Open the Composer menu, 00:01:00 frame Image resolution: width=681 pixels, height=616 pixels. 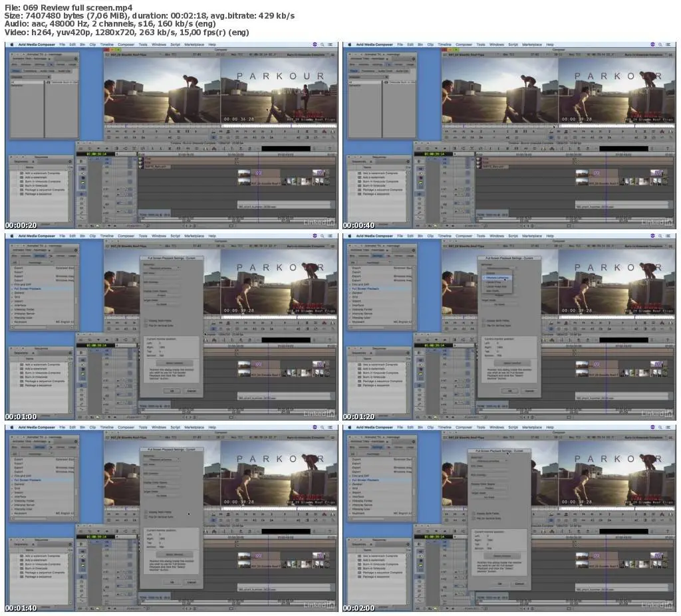point(126,236)
